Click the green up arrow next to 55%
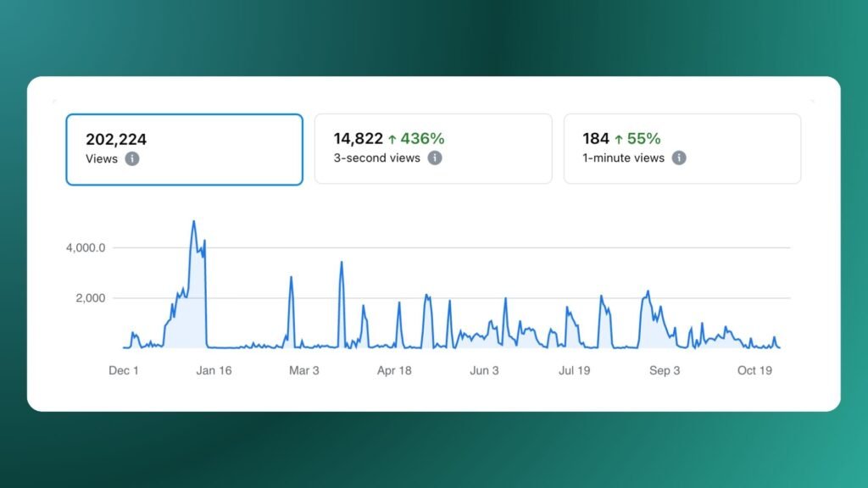The width and height of the screenshot is (868, 488). coord(619,139)
